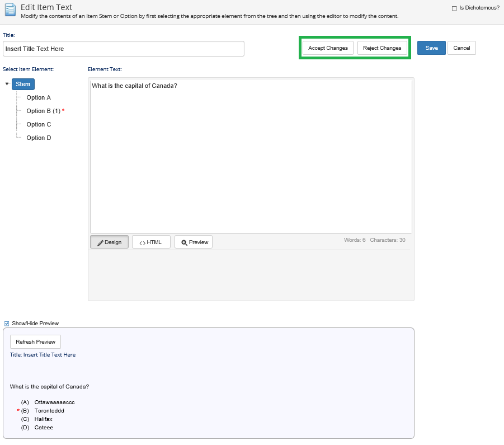Image resolution: width=504 pixels, height=445 pixels.
Task: Click into the Title input field
Action: 123,49
